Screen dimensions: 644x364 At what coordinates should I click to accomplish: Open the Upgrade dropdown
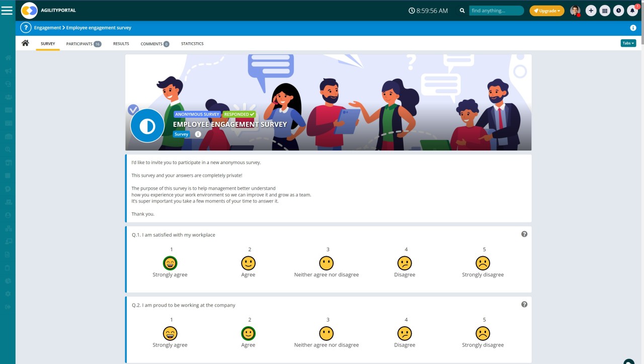546,10
